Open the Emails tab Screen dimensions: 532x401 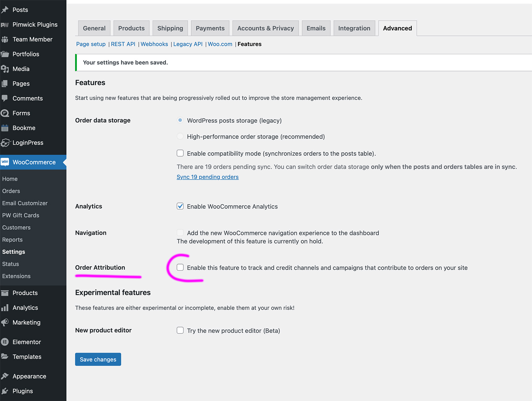coord(316,28)
